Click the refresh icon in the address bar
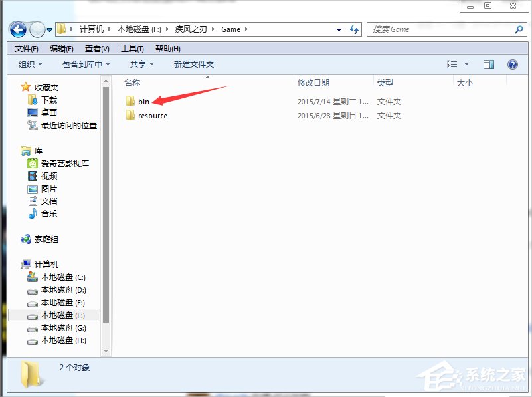 354,29
